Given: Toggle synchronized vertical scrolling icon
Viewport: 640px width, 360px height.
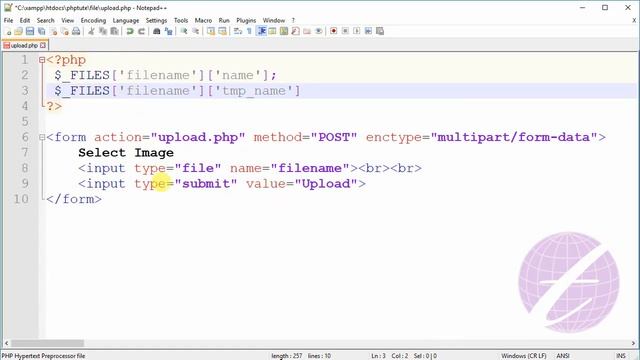Looking at the screenshot, I should tap(211, 31).
